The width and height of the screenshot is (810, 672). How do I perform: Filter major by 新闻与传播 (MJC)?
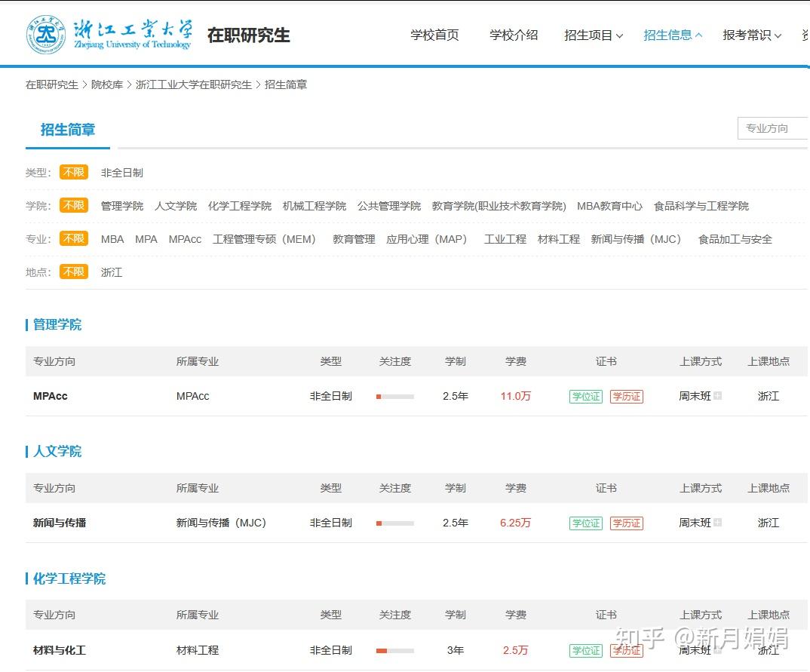coord(637,239)
